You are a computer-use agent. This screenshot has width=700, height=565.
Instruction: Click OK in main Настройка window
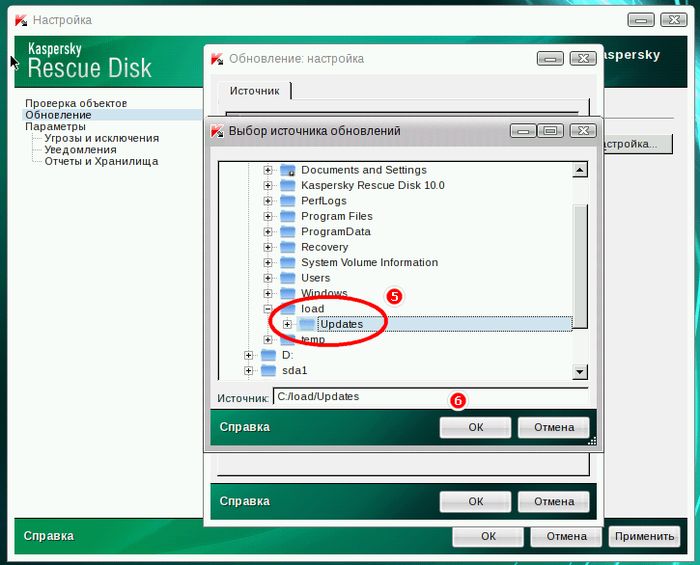pos(488,536)
